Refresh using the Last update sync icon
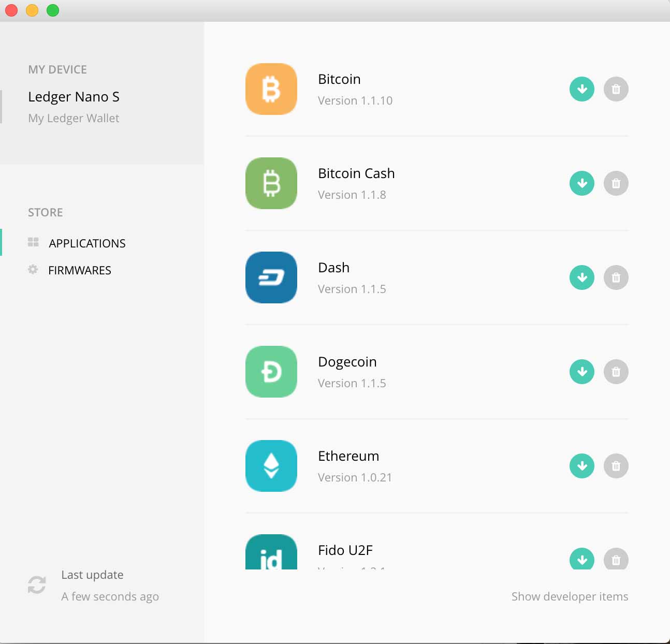Viewport: 670px width, 644px height. click(37, 585)
